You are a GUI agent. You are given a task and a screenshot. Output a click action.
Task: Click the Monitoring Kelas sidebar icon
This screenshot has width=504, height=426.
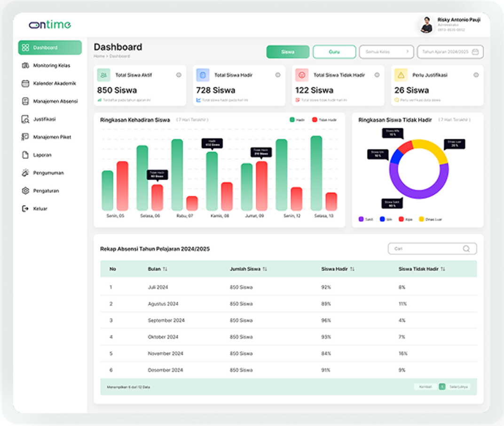[x=25, y=65]
